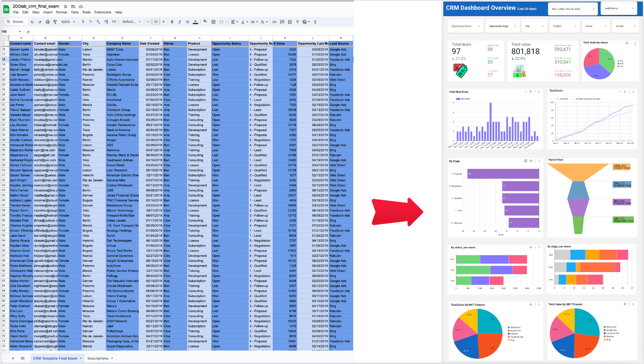Click the move-to-folder icon beside title
This screenshot has height=364, width=644.
click(73, 6)
